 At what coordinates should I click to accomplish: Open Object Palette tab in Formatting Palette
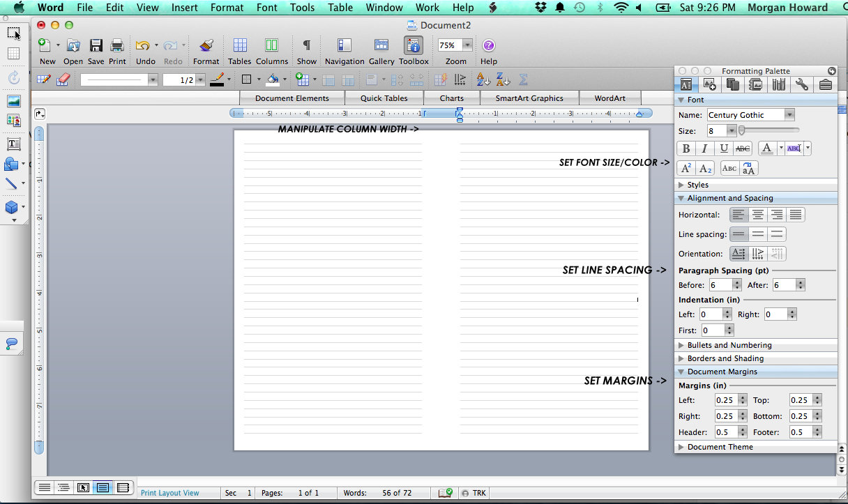710,84
